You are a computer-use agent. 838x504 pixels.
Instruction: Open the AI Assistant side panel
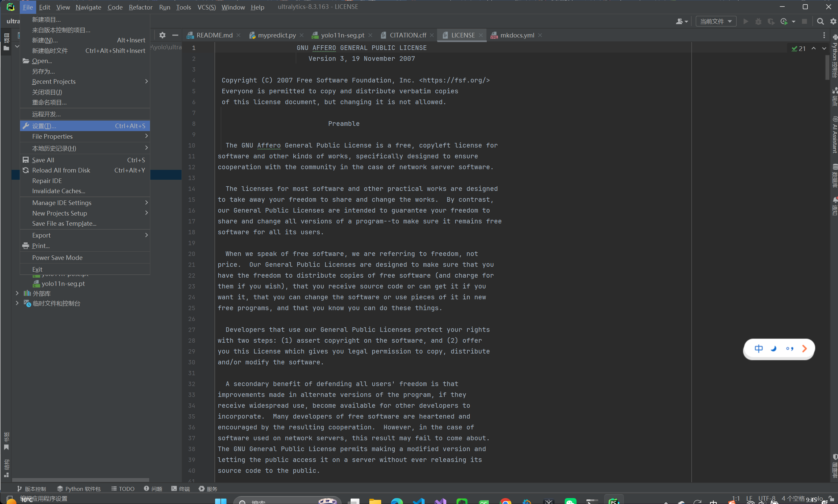click(835, 134)
